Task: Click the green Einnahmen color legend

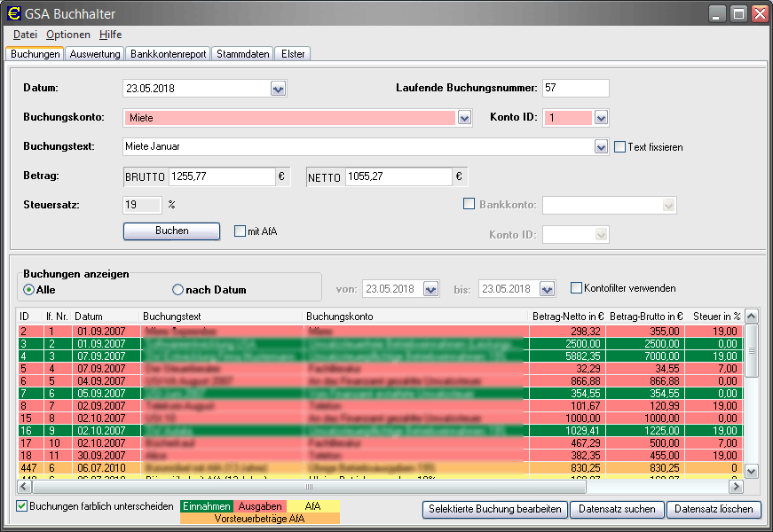Action: (x=207, y=506)
